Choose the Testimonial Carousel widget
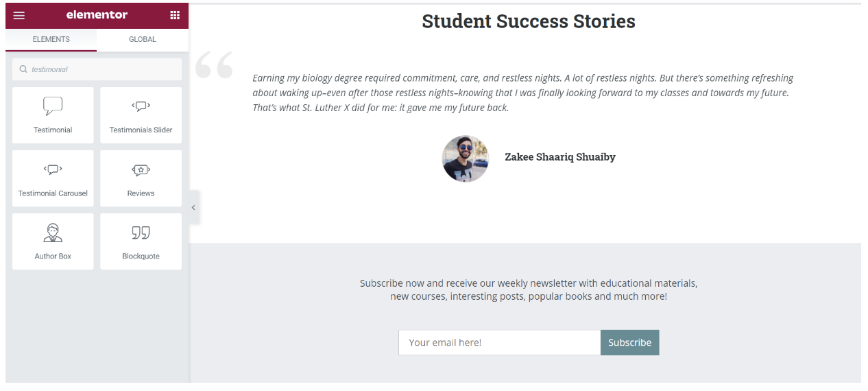The width and height of the screenshot is (868, 391). click(53, 178)
